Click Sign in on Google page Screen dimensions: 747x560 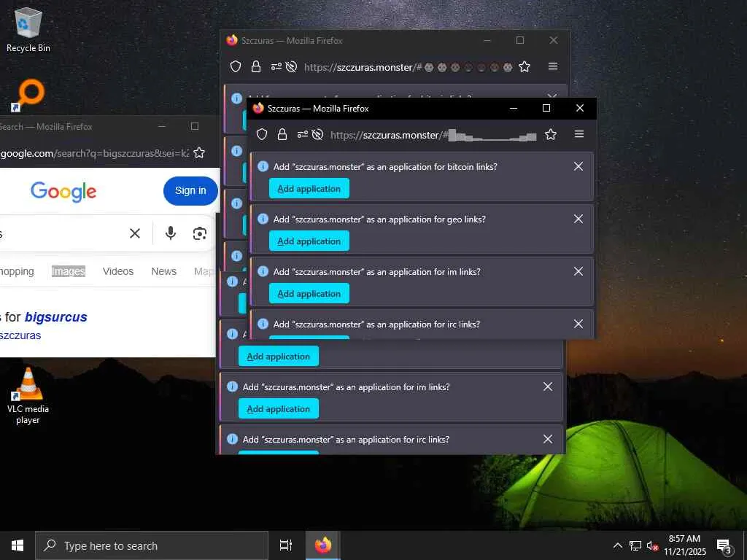click(190, 190)
